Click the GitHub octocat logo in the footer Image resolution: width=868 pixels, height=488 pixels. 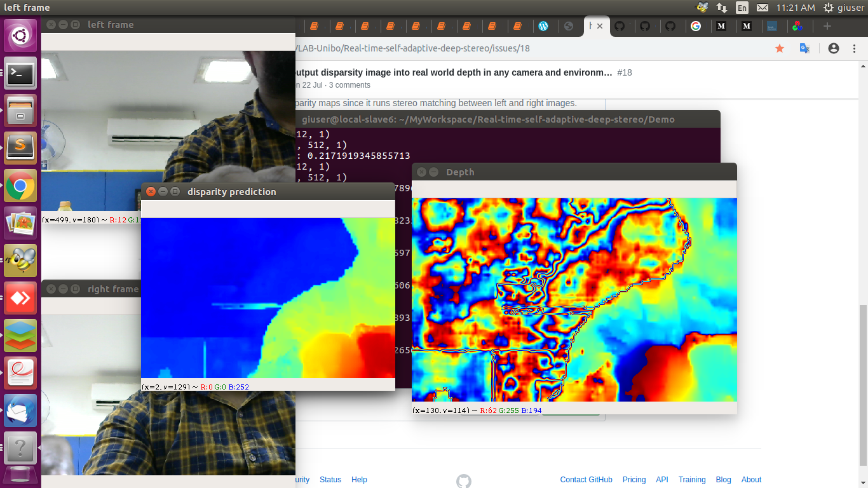463,480
